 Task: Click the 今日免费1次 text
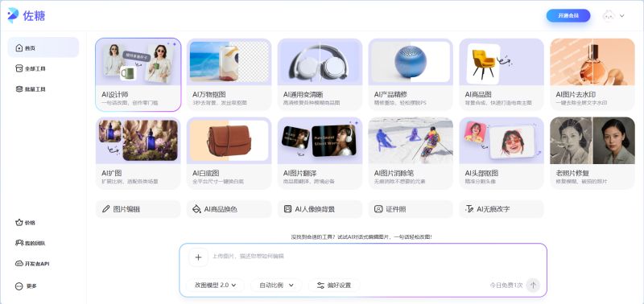[x=506, y=286]
